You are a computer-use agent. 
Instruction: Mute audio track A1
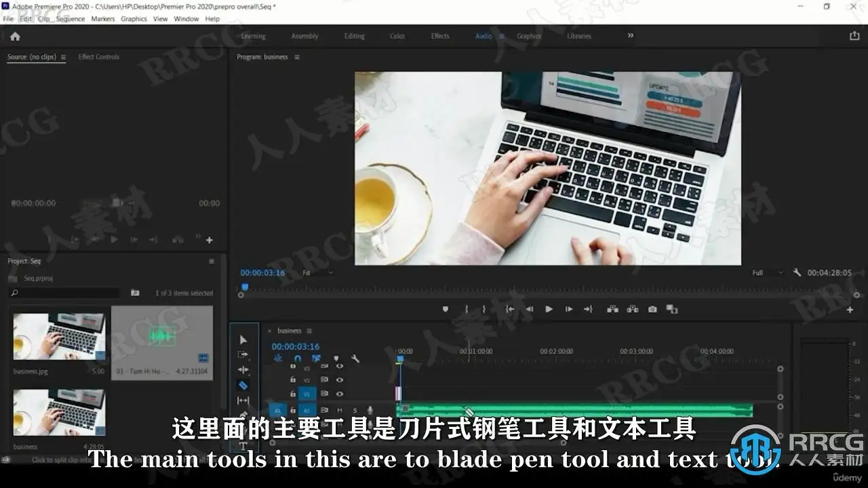click(x=340, y=410)
